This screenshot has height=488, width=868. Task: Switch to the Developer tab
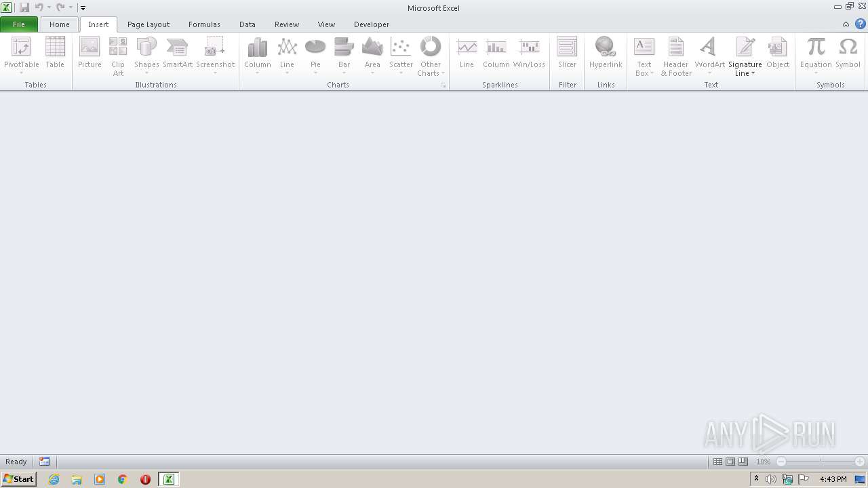[372, 24]
